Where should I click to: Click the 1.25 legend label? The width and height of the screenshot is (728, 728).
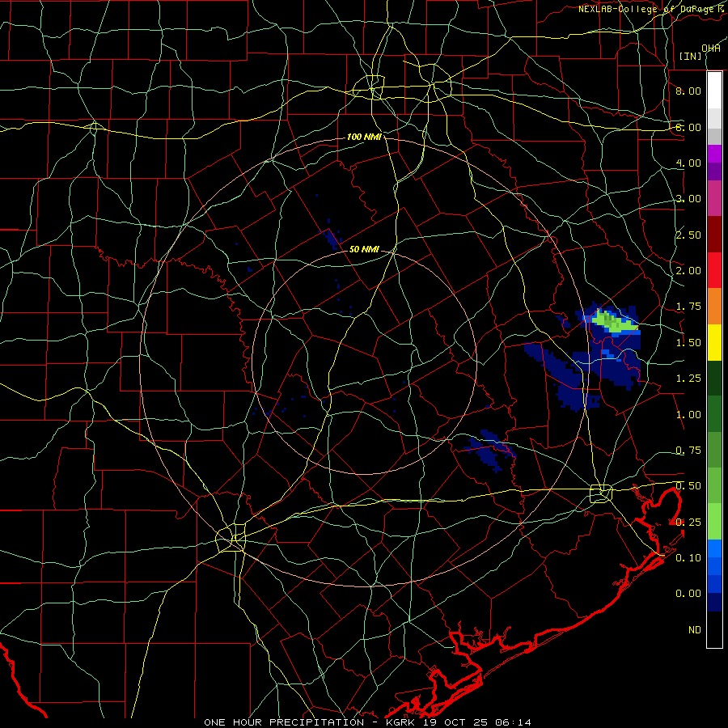click(688, 379)
